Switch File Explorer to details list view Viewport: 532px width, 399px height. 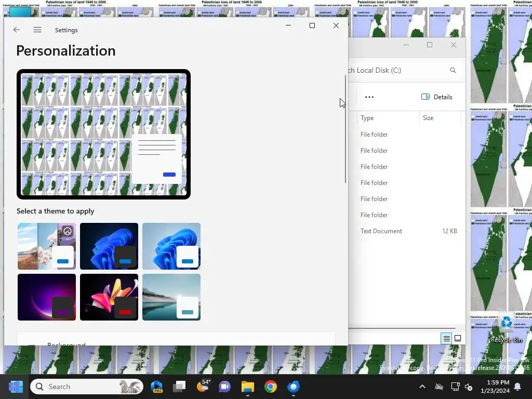(446, 338)
